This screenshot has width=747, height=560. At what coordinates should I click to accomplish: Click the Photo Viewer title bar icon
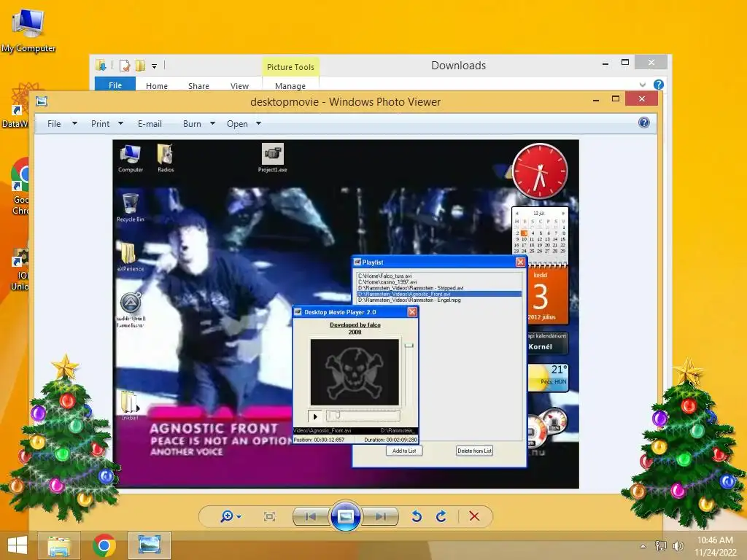(42, 101)
